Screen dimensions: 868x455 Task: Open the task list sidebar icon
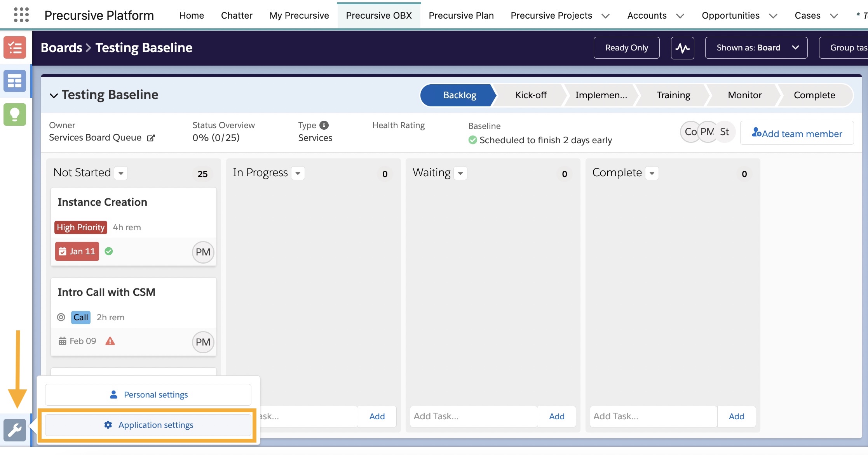15,47
